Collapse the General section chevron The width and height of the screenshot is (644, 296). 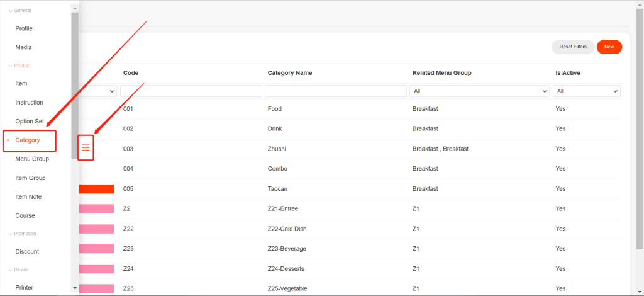point(11,11)
